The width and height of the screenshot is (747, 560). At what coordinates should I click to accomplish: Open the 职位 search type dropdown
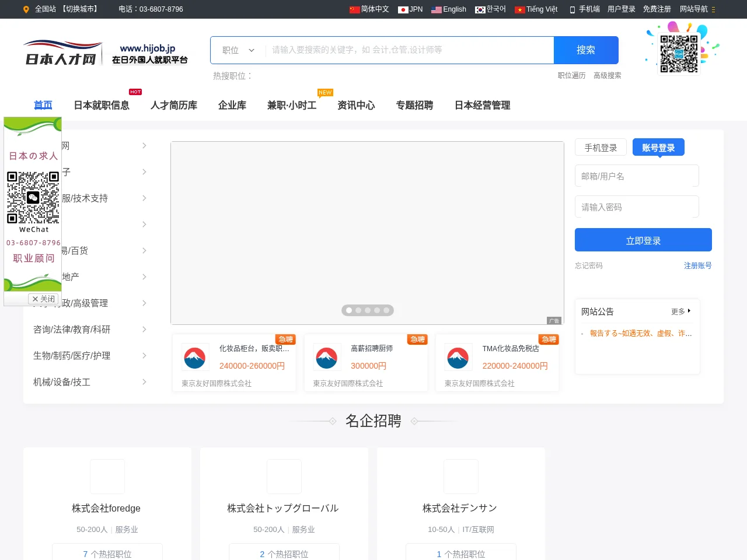(238, 50)
